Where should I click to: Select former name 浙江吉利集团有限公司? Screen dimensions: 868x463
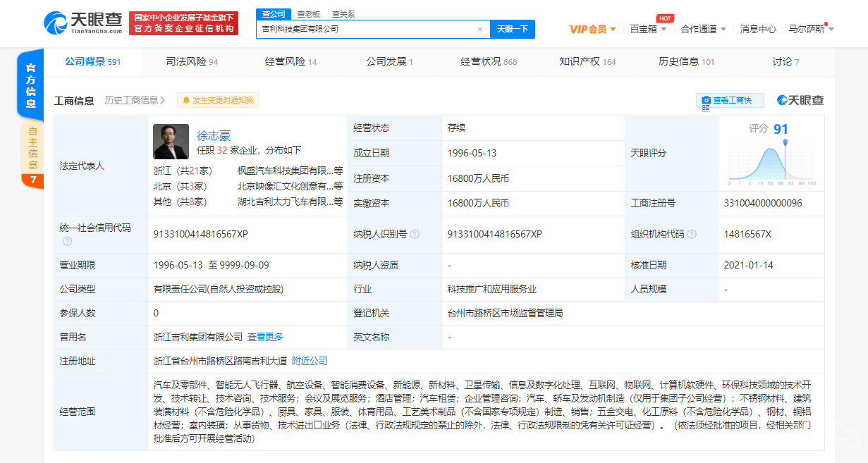[x=198, y=337]
